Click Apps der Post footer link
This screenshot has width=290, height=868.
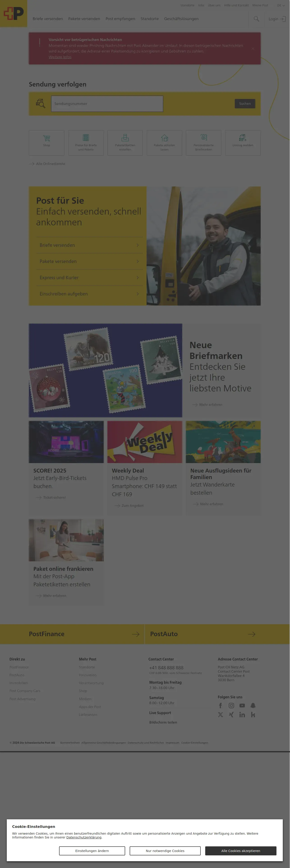[x=90, y=707]
